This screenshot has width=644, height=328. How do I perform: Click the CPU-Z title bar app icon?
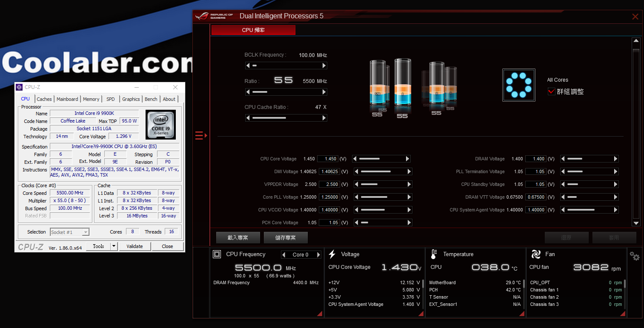[x=19, y=87]
